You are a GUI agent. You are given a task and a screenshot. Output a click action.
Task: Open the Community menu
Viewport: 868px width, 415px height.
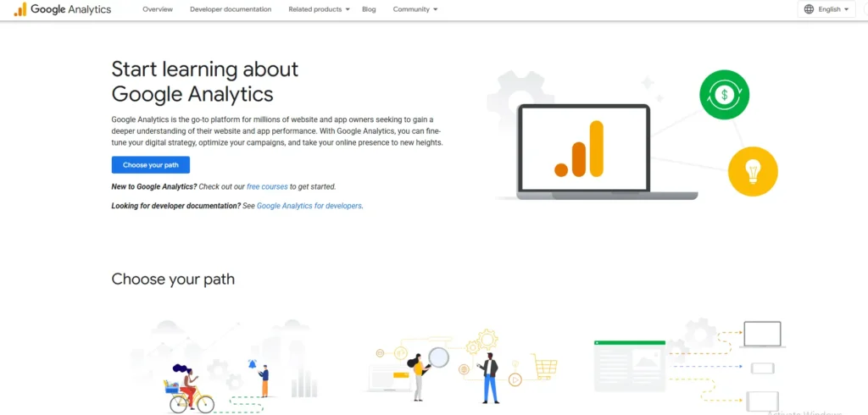415,9
